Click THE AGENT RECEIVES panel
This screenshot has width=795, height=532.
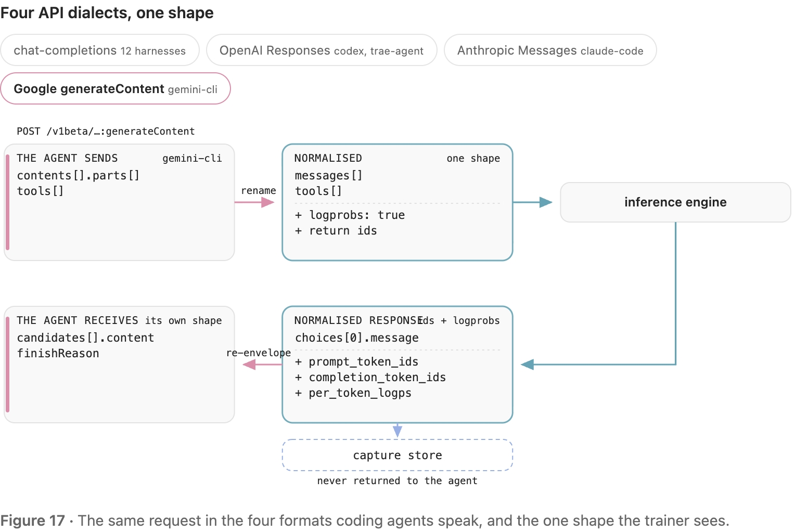point(119,365)
